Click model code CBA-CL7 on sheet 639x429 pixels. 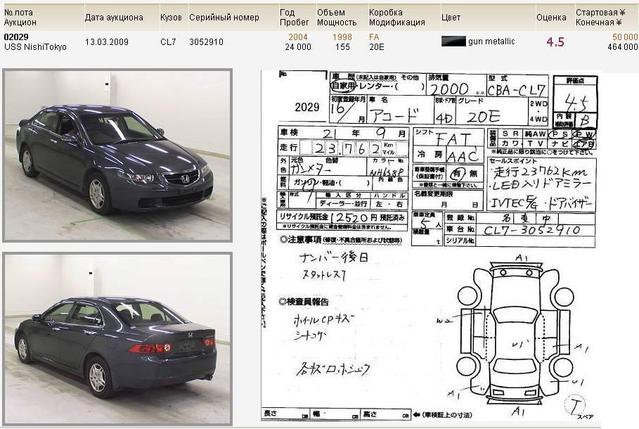point(516,90)
